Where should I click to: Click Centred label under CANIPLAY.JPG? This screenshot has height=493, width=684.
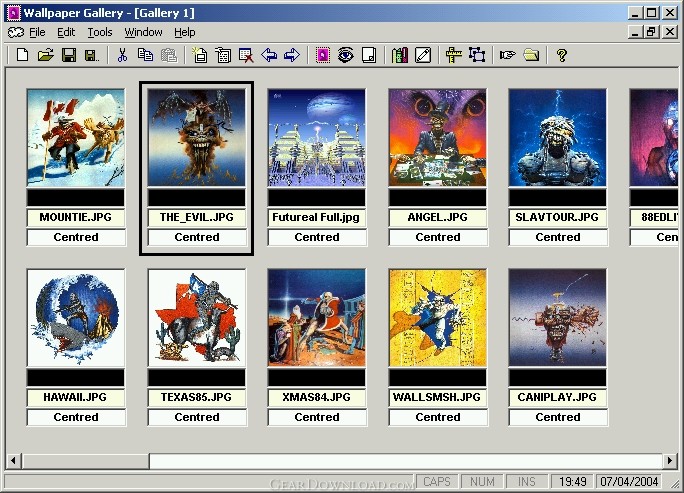(x=557, y=418)
